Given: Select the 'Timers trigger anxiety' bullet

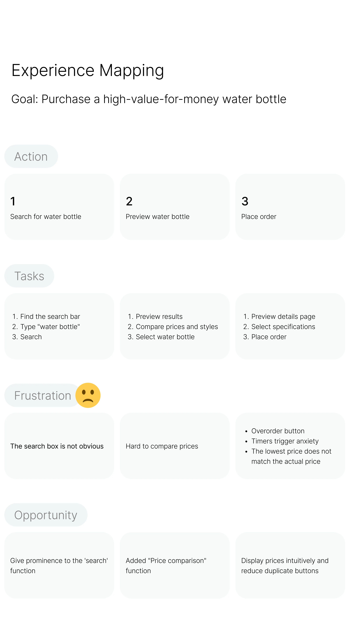Looking at the screenshot, I should point(285,441).
